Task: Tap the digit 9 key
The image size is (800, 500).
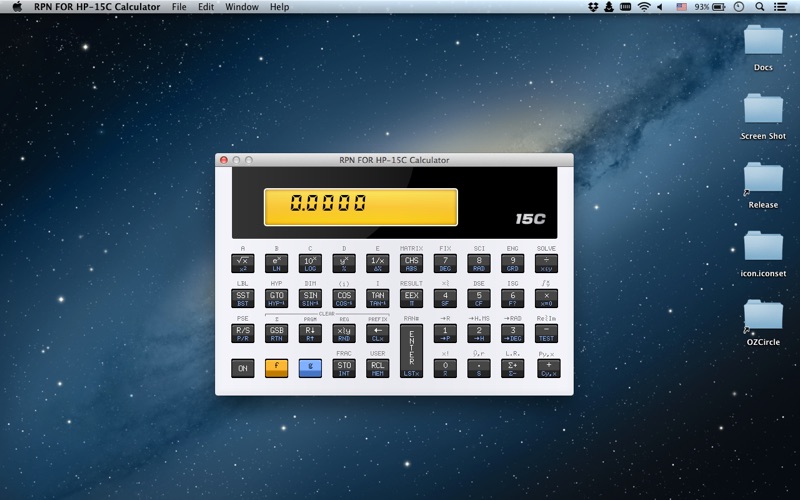Action: pos(512,263)
